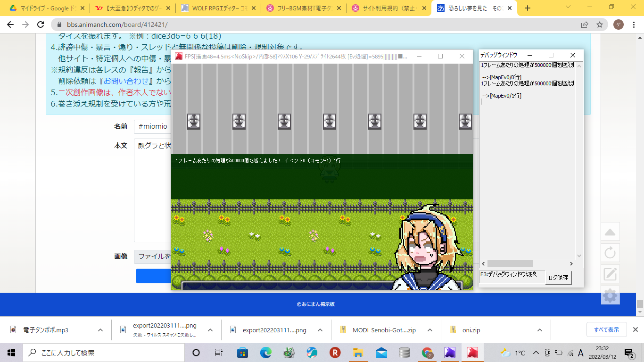Click the 1フレームあたりの処理 error message in game
This screenshot has height=362, width=644.
click(x=258, y=161)
